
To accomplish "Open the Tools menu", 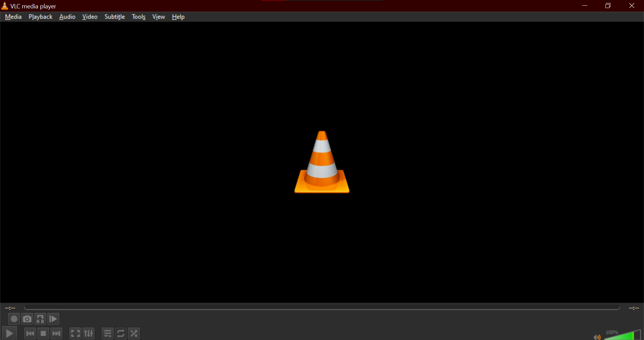I will (x=139, y=17).
